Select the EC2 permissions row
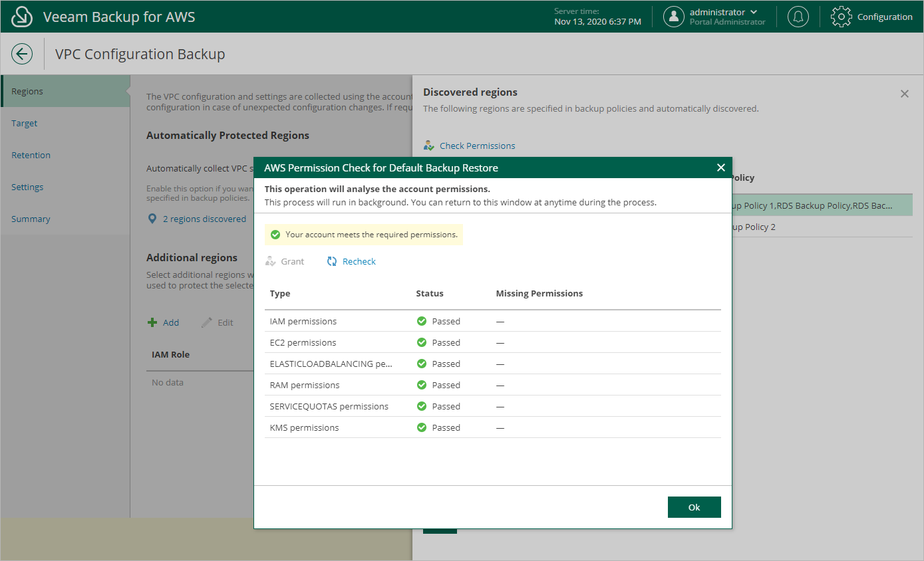 point(493,342)
